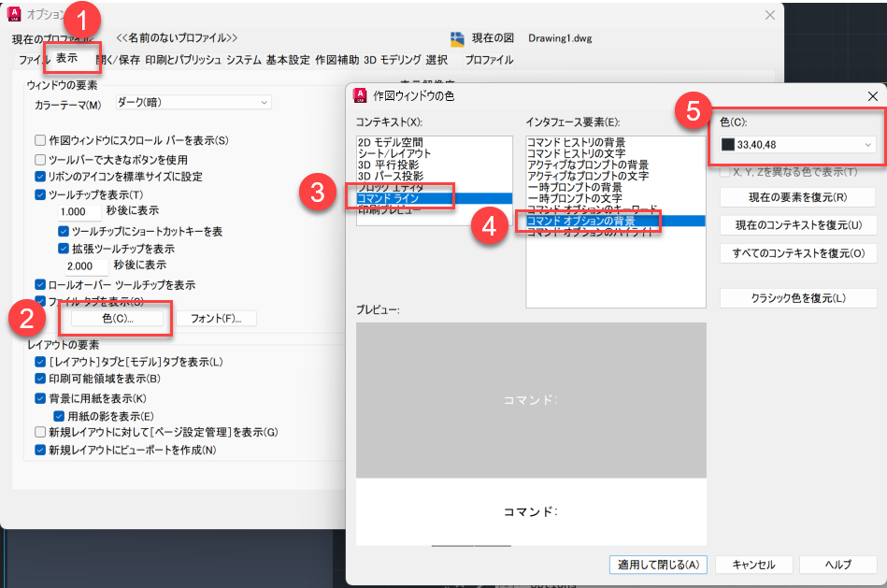Select アクティブなプロンプトの背景 element
This screenshot has height=588, width=887.
coord(615,165)
